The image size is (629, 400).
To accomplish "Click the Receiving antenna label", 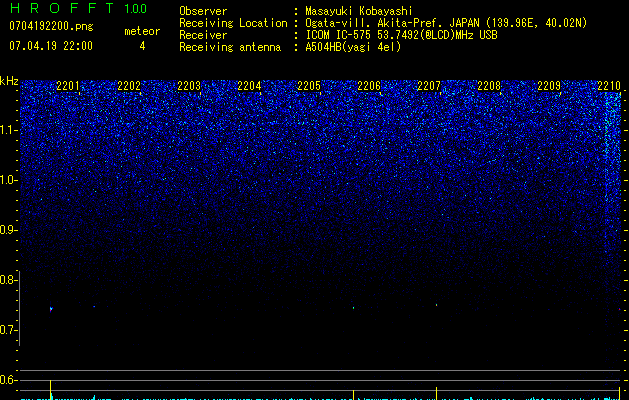I will 230,47.
